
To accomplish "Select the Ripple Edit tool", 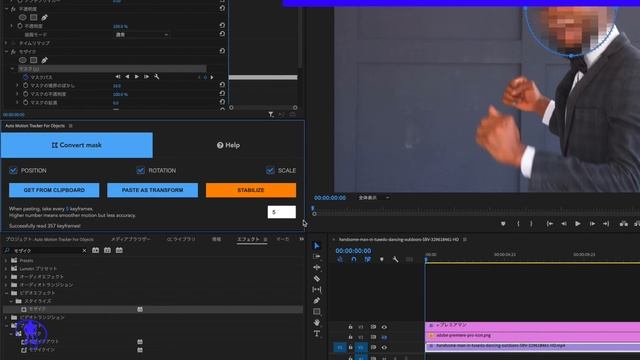I will click(317, 268).
